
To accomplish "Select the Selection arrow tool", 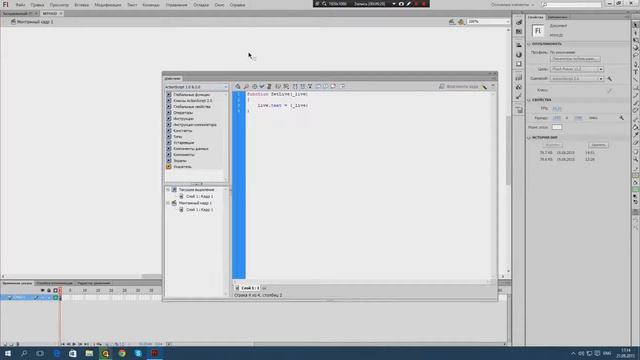I will (x=636, y=25).
